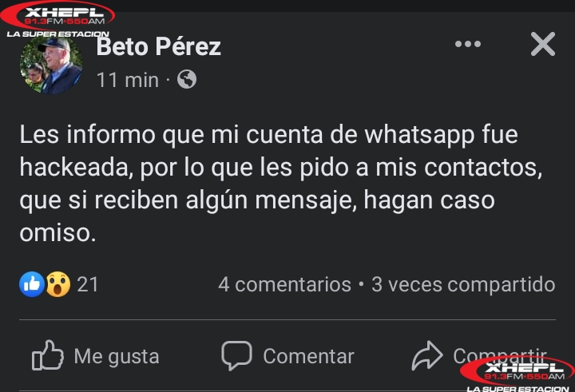Viewport: 575px width, 392px height.
Task: Click the 11 min post timestamp
Action: (x=128, y=80)
